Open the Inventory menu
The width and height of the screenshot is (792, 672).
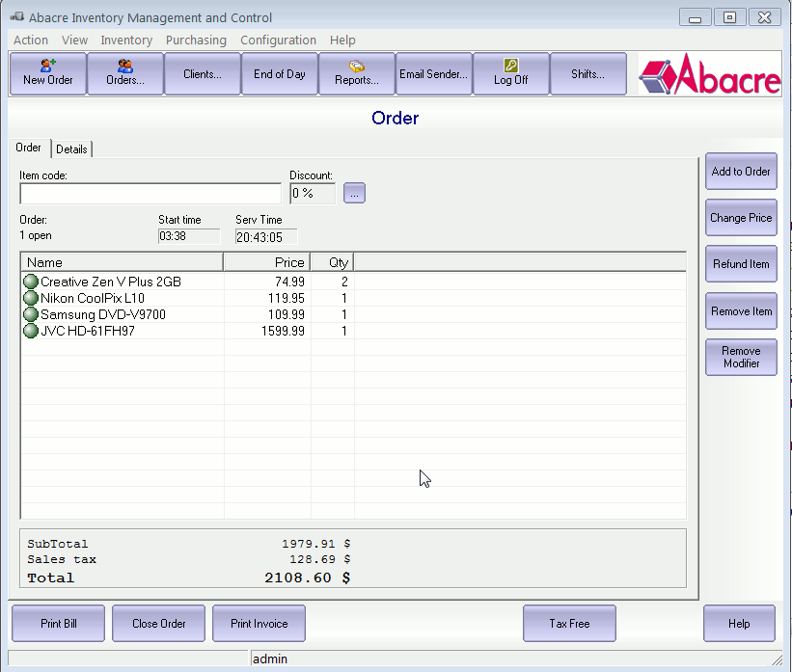[126, 40]
